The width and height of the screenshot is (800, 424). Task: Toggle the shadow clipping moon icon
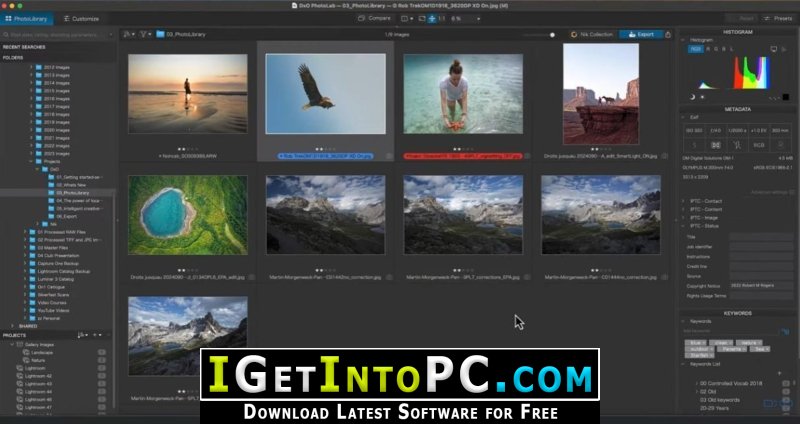click(692, 97)
